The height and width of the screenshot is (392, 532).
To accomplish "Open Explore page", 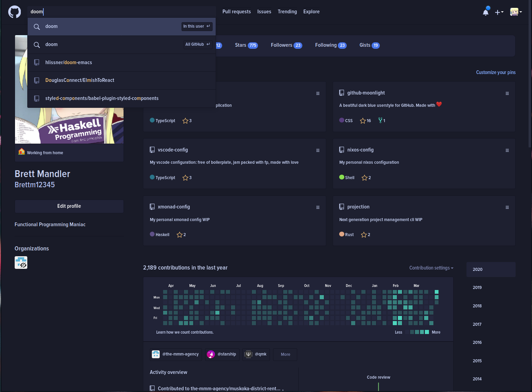I will click(x=312, y=12).
